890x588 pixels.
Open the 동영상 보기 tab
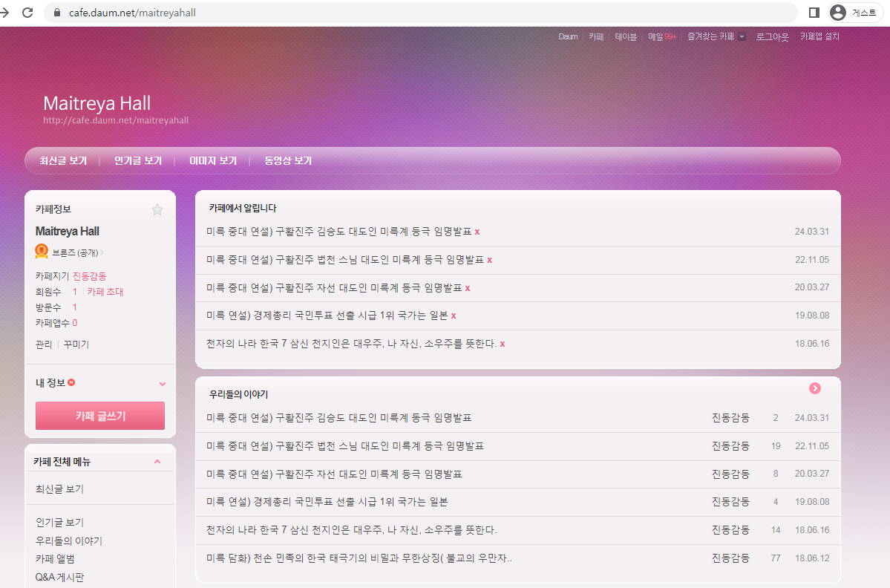pyautogui.click(x=288, y=160)
